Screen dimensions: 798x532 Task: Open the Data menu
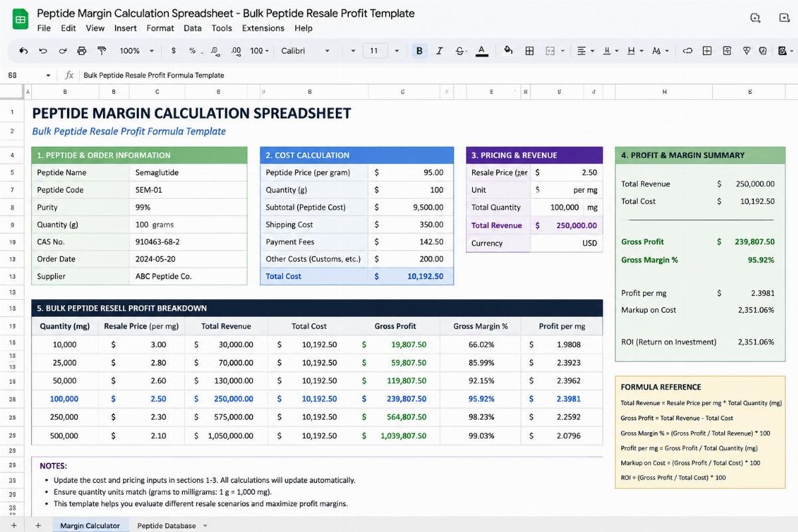click(193, 28)
